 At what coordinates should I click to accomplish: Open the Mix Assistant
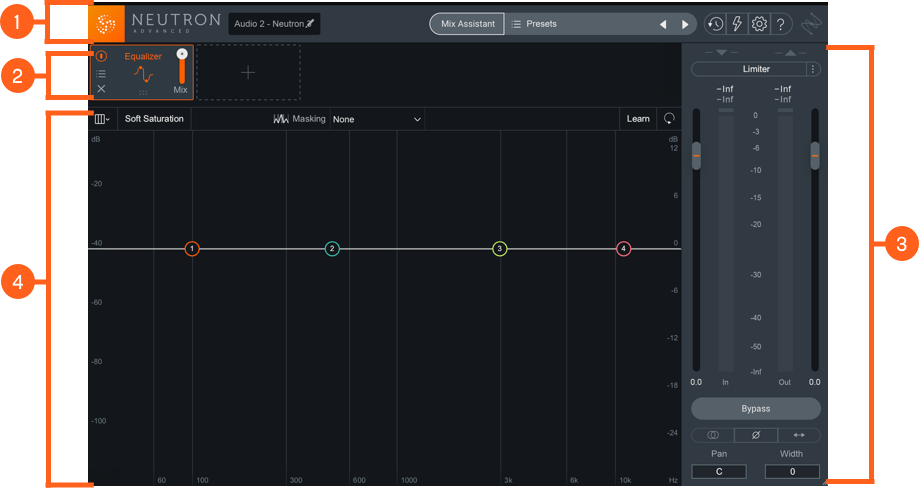[x=467, y=24]
